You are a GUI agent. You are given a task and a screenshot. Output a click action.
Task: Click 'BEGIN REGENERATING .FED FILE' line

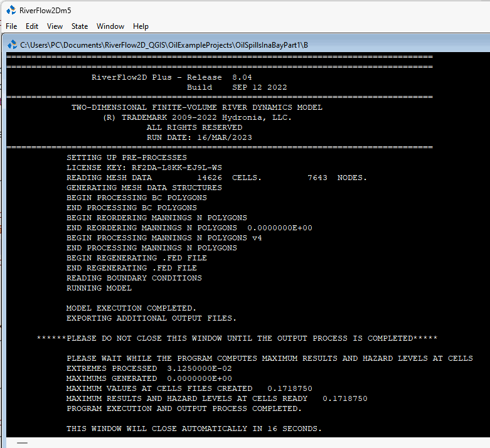(x=137, y=258)
